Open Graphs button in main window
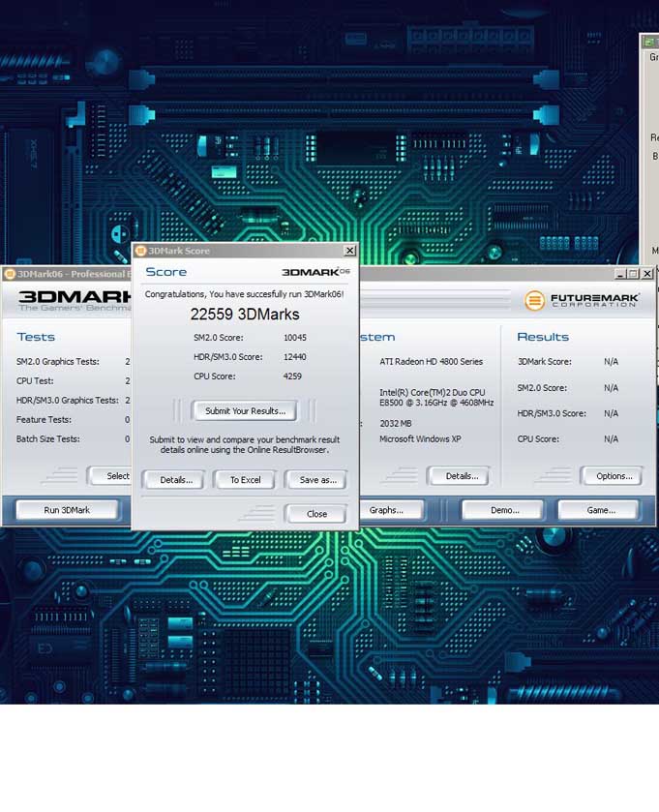 390,510
